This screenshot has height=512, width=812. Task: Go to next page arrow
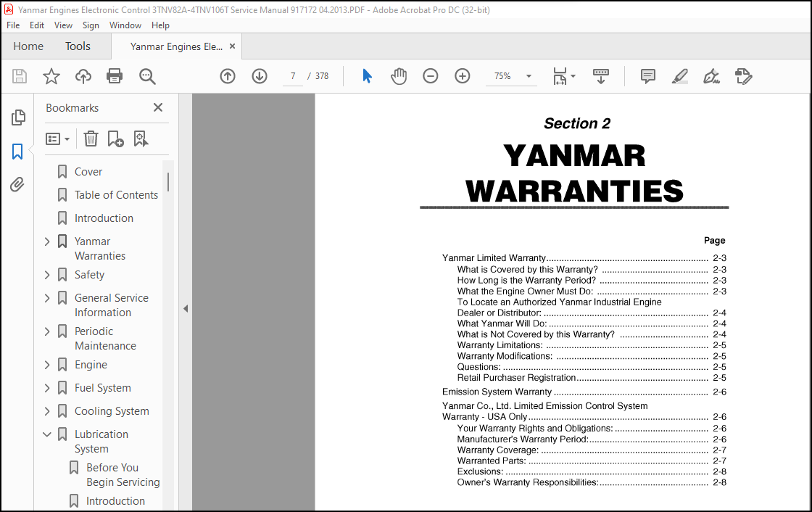click(x=260, y=76)
